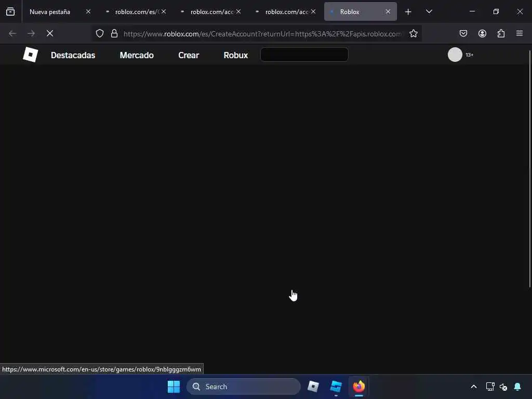Click the 13+ age label
The image size is (532, 399).
470,55
